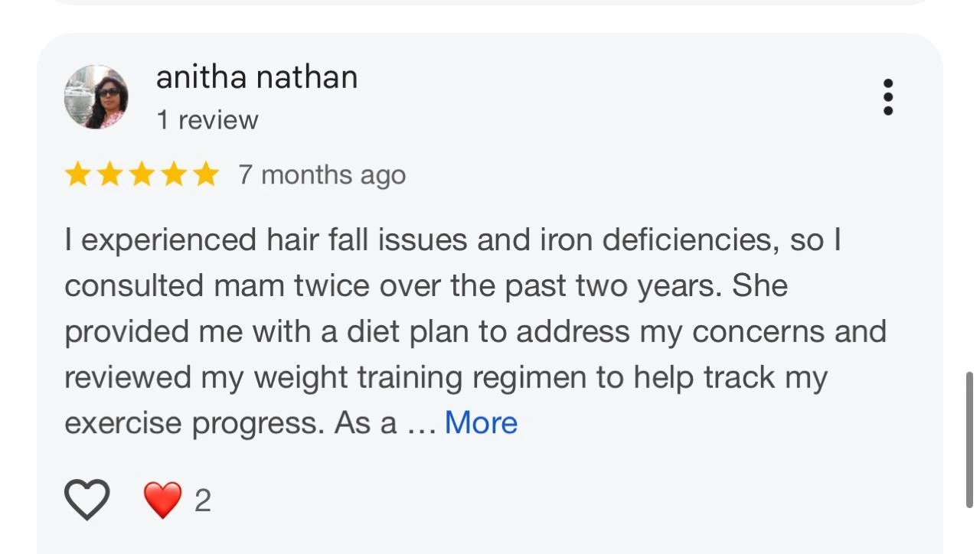Click the fourth gold rating star
This screenshot has width=980, height=554.
tap(174, 174)
